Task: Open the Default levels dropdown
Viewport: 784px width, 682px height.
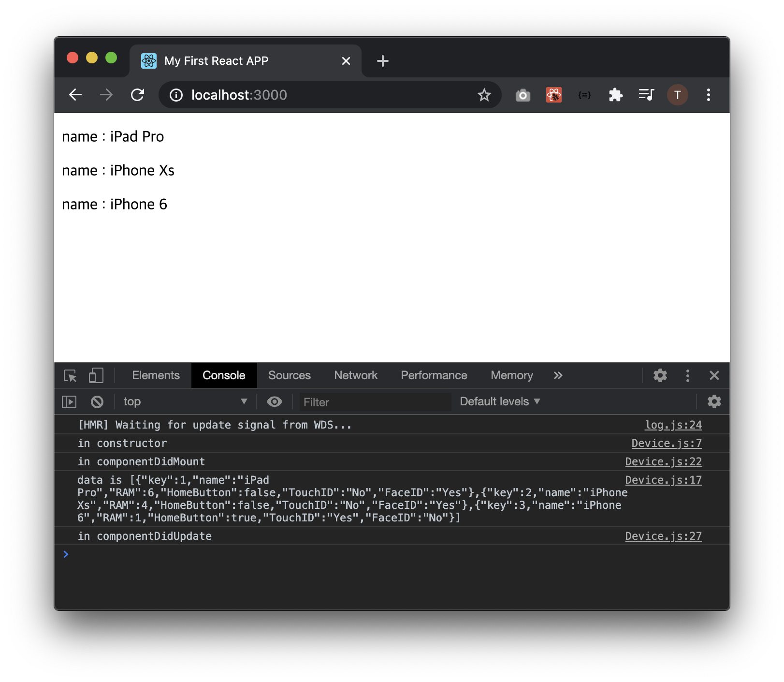Action: point(500,401)
